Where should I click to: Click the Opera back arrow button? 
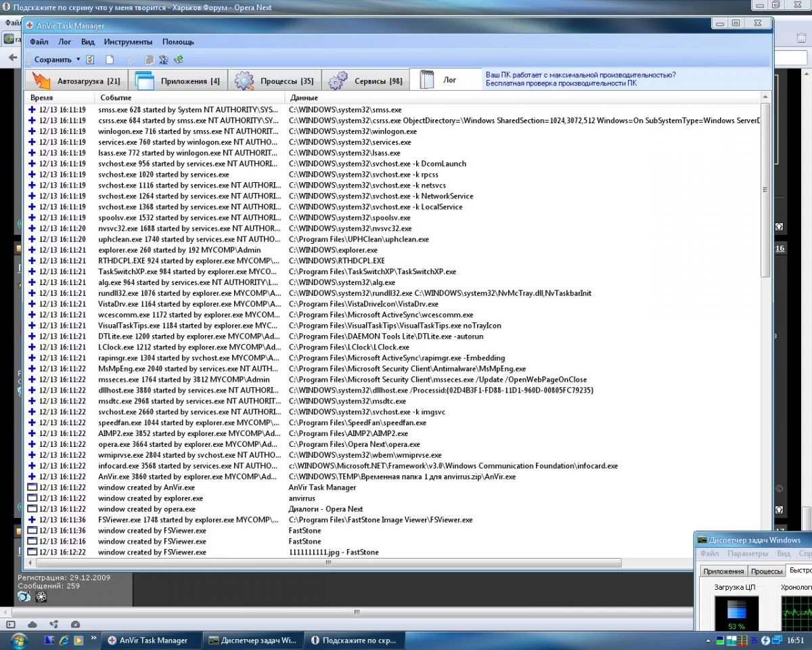(x=12, y=58)
